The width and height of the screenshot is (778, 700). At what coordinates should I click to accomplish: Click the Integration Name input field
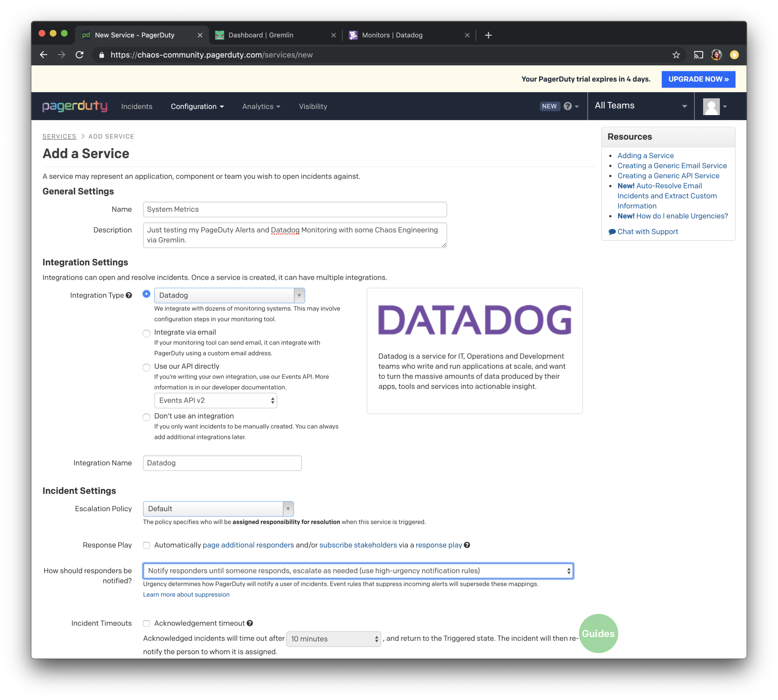(x=222, y=463)
